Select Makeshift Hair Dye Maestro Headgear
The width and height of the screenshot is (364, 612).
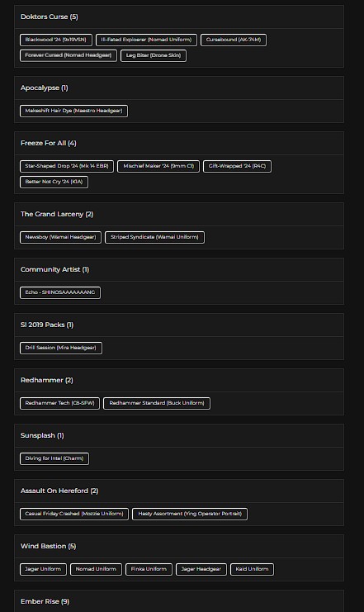[73, 111]
